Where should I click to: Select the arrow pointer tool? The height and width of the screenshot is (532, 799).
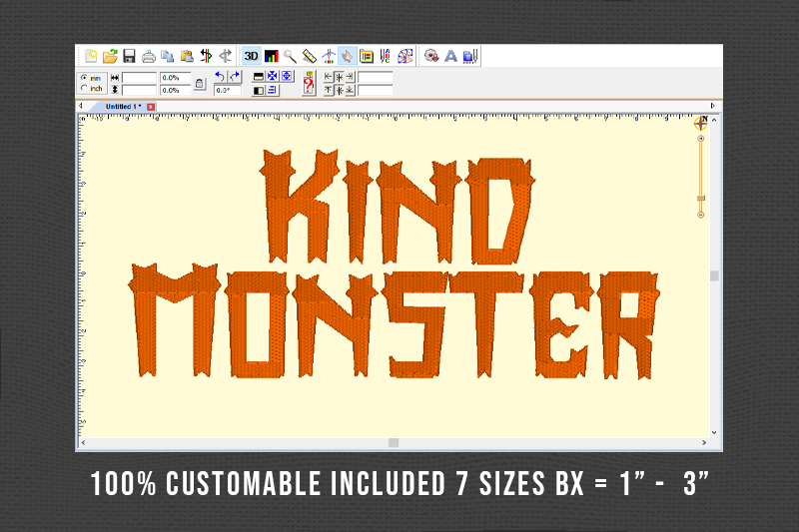(x=347, y=56)
